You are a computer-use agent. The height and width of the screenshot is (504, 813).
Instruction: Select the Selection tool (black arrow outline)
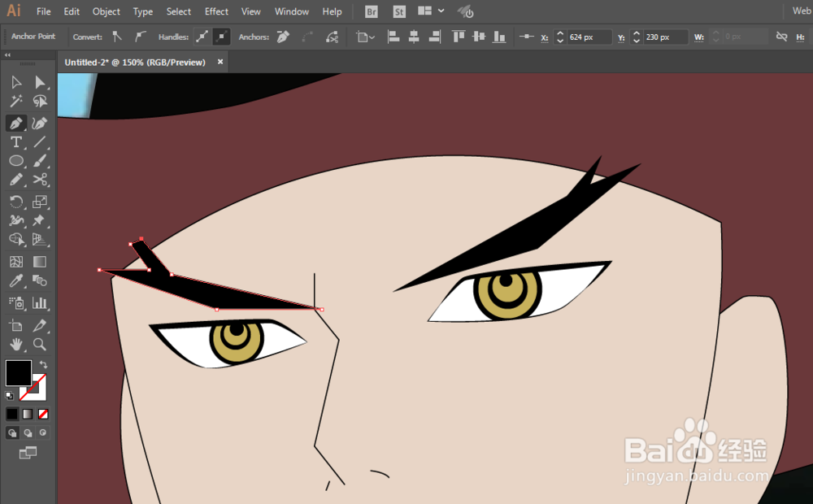pos(16,82)
